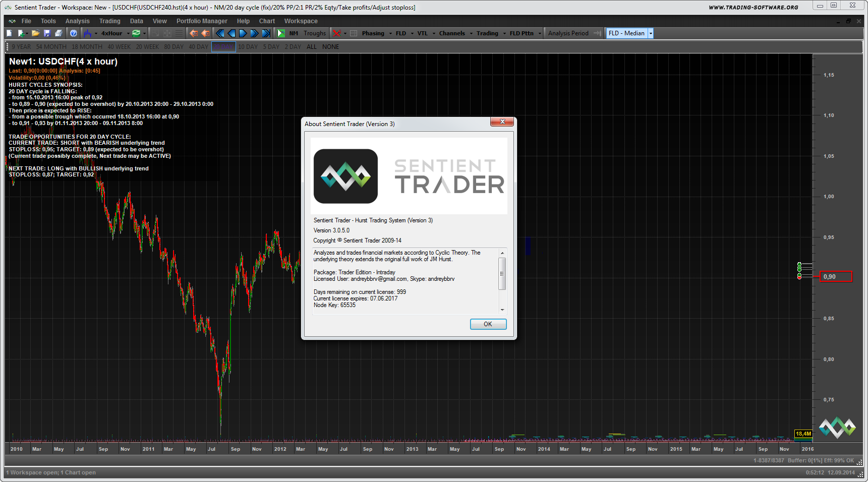This screenshot has height=482, width=868.
Task: Click the blue help question mark icon
Action: (74, 33)
